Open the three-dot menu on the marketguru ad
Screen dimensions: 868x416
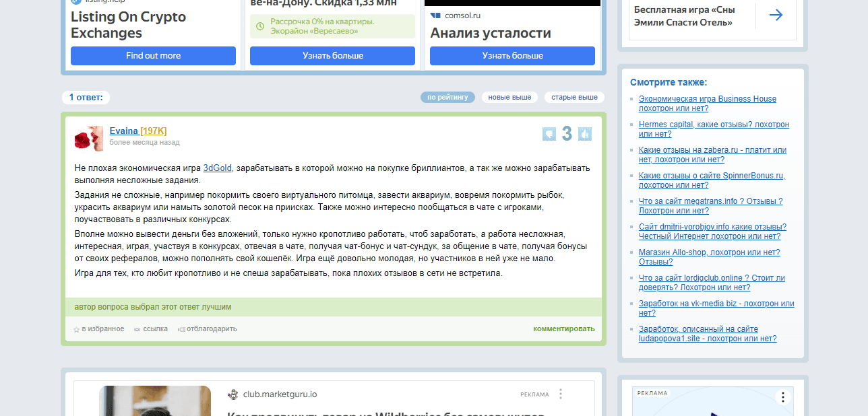tap(561, 394)
